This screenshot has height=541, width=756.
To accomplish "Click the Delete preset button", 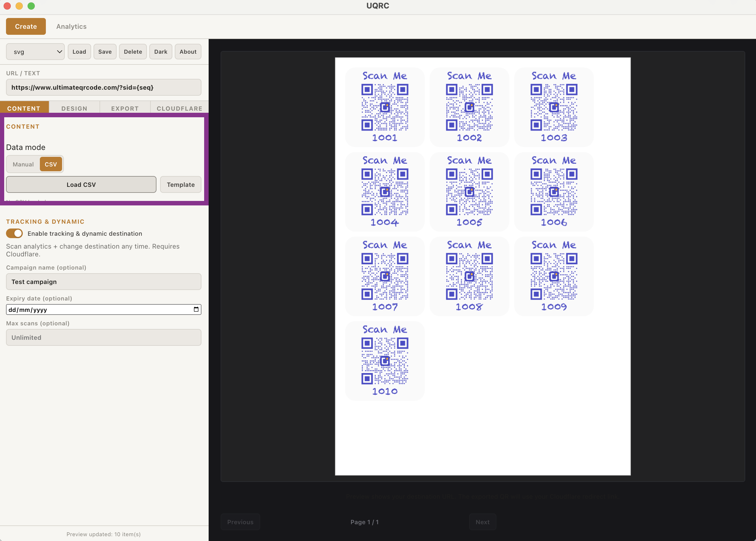I will click(133, 52).
